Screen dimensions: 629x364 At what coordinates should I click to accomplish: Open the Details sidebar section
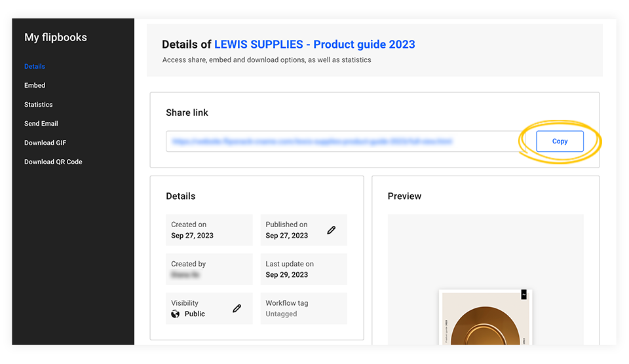tap(35, 66)
